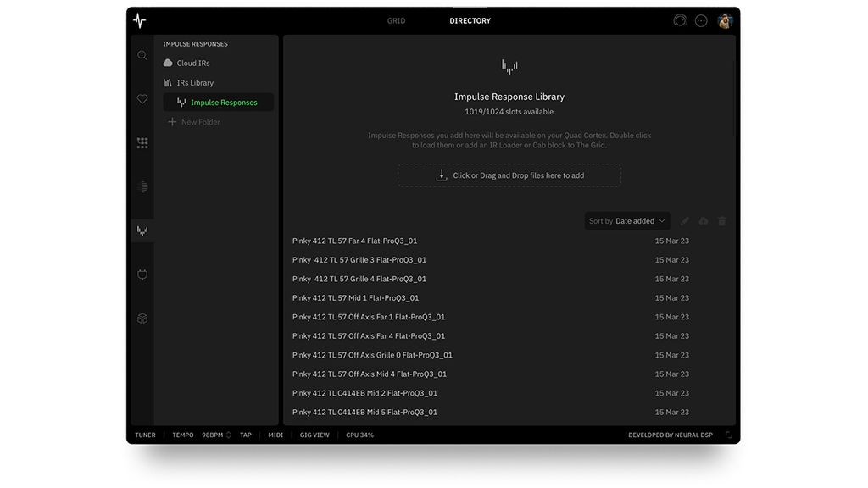The image size is (868, 488).
Task: Increase tempo using the BPM stepper arrow
Action: click(228, 431)
